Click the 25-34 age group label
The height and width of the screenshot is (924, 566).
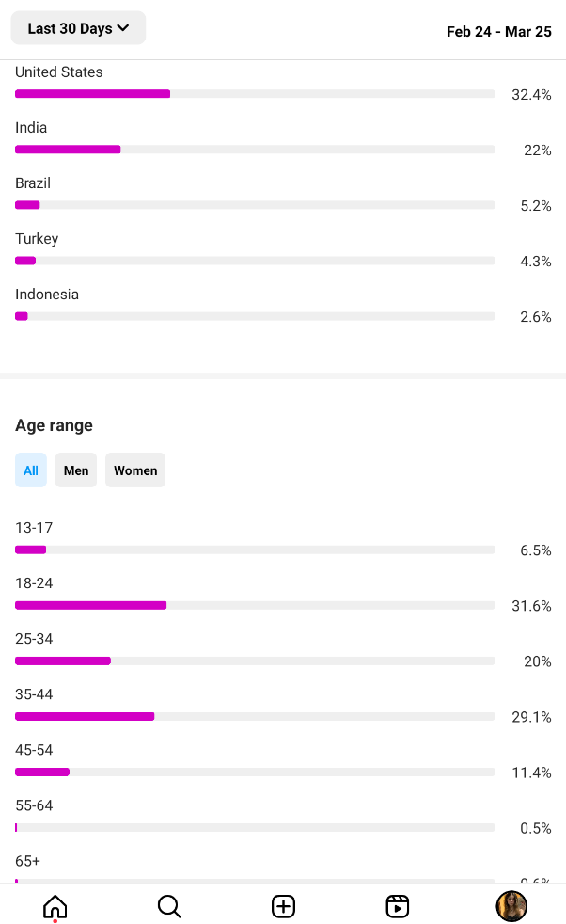(x=34, y=639)
